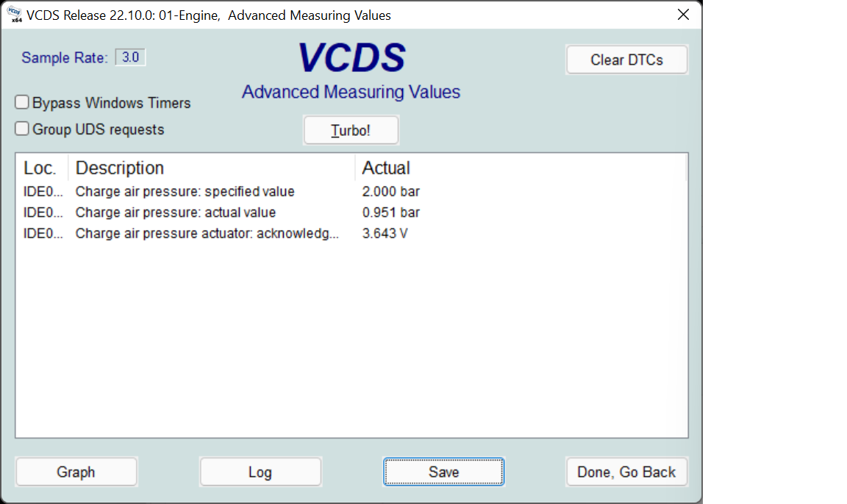Close the VCDS window
The height and width of the screenshot is (504, 847).
coord(683,15)
